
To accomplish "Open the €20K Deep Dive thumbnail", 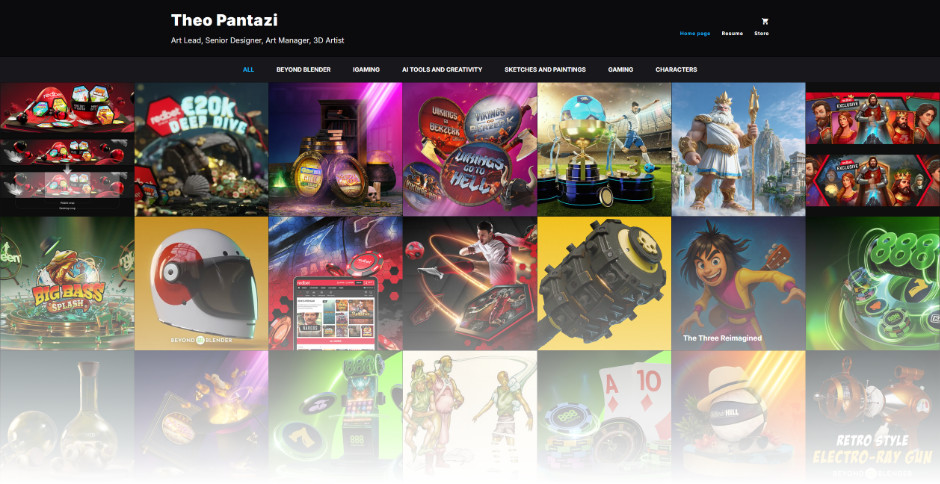I will (201, 149).
